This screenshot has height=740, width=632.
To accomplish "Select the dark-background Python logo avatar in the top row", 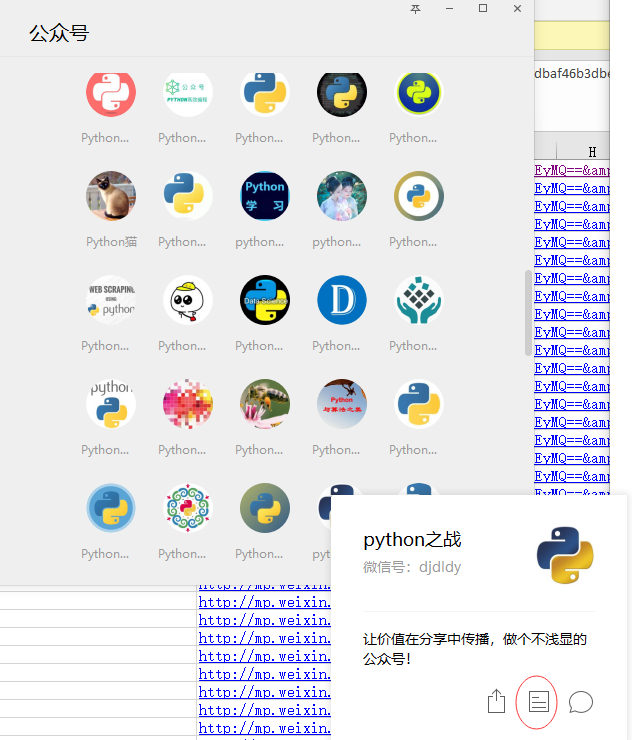I will pyautogui.click(x=342, y=92).
